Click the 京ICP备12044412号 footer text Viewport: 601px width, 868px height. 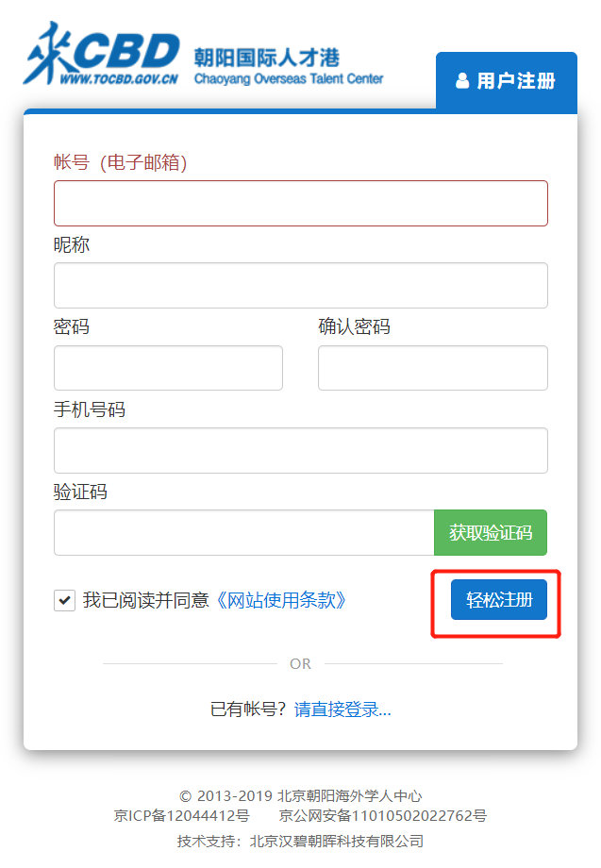181,815
